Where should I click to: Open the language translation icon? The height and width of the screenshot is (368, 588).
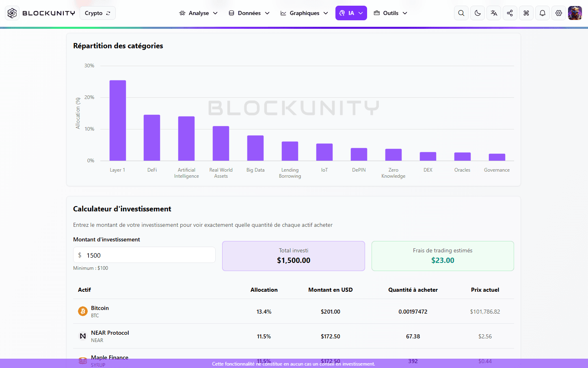[x=494, y=13]
